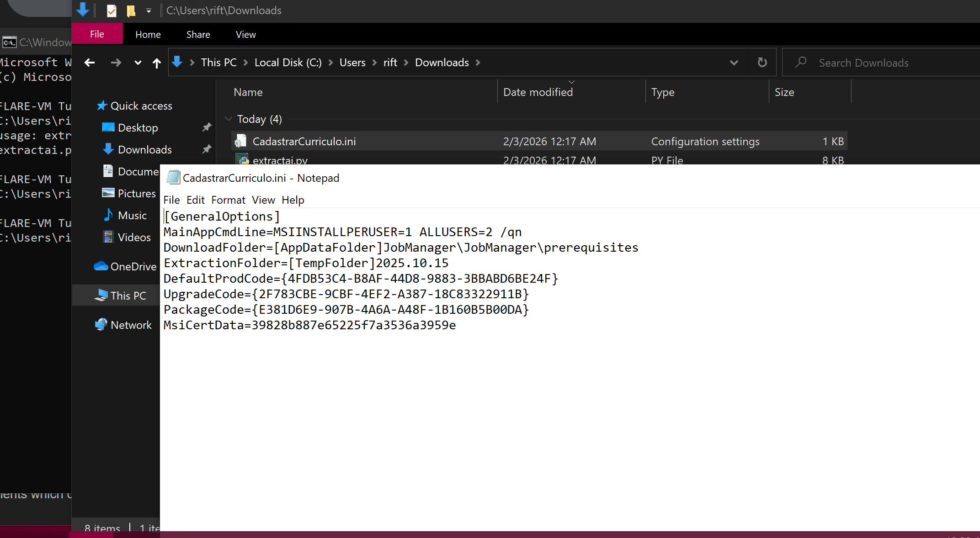980x538 pixels.
Task: Click the Forward navigation arrow
Action: pyautogui.click(x=116, y=63)
